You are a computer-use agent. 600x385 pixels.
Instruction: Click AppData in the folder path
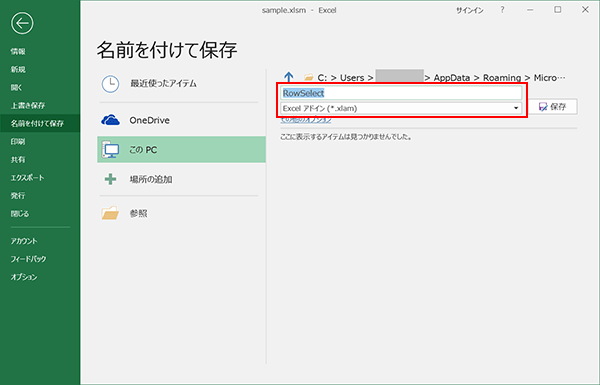(452, 78)
